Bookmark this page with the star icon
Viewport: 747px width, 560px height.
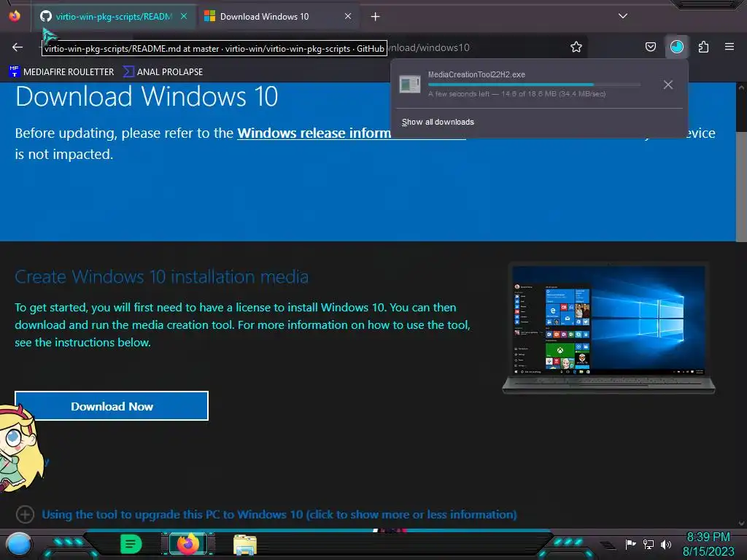[x=576, y=47]
